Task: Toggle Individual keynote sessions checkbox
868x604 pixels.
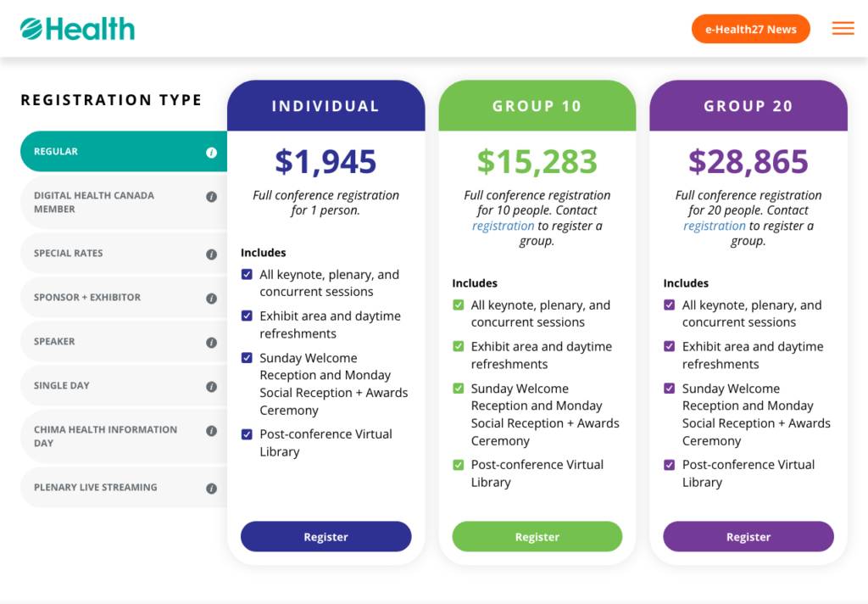Action: click(x=247, y=274)
